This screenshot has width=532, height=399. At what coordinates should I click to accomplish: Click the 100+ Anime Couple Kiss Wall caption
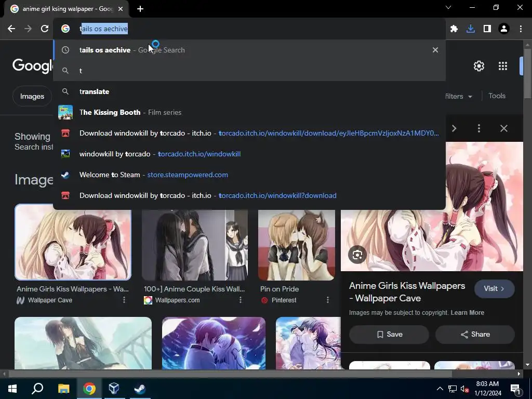pyautogui.click(x=194, y=289)
